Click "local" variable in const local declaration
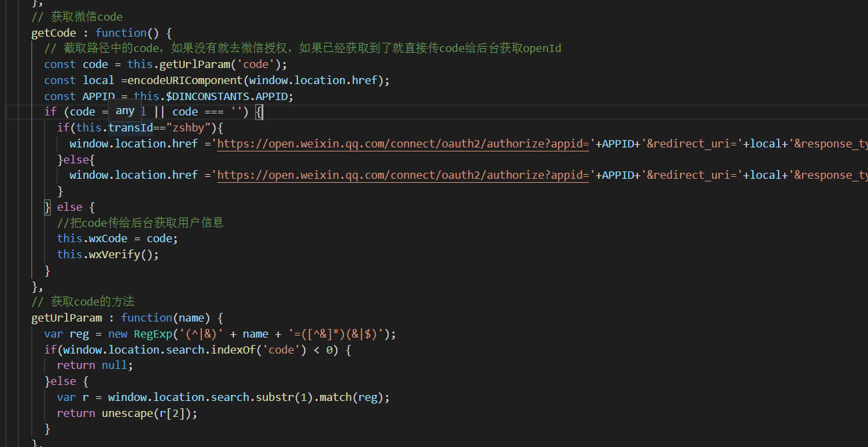 99,80
